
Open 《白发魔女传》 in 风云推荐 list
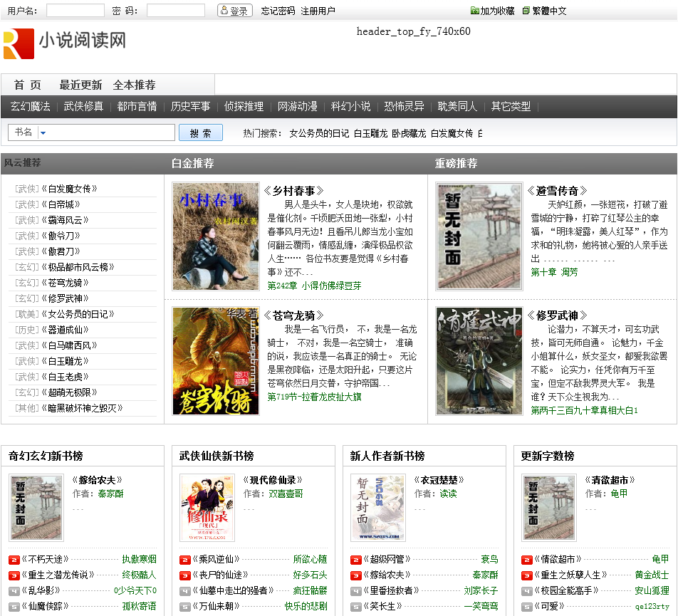point(69,189)
